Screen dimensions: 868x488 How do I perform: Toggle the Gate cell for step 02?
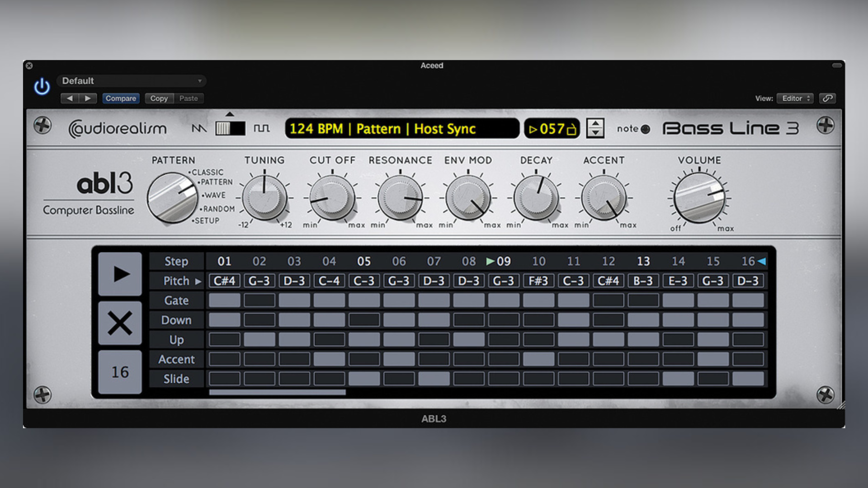click(259, 300)
